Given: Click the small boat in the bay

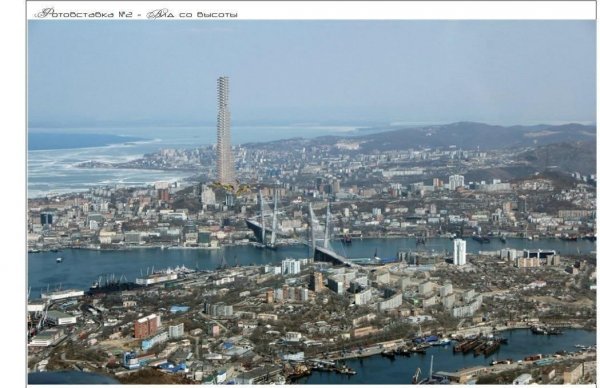Looking at the screenshot, I should (59, 259).
